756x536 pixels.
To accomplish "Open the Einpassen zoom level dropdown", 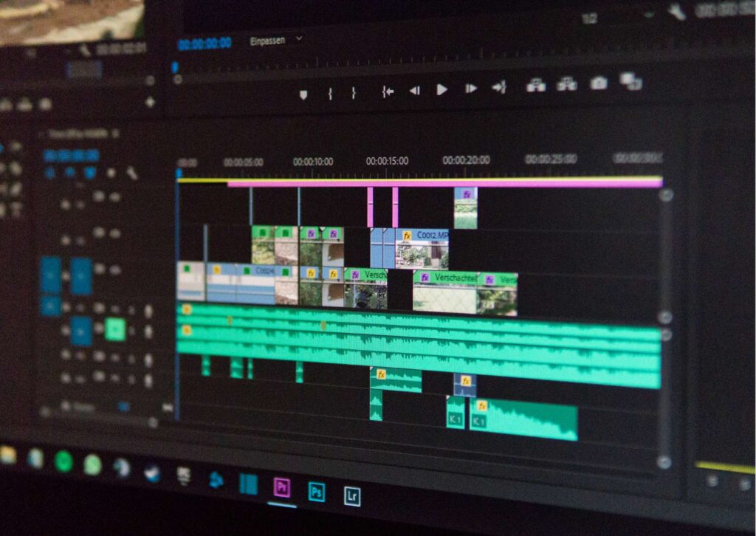I will pos(276,41).
